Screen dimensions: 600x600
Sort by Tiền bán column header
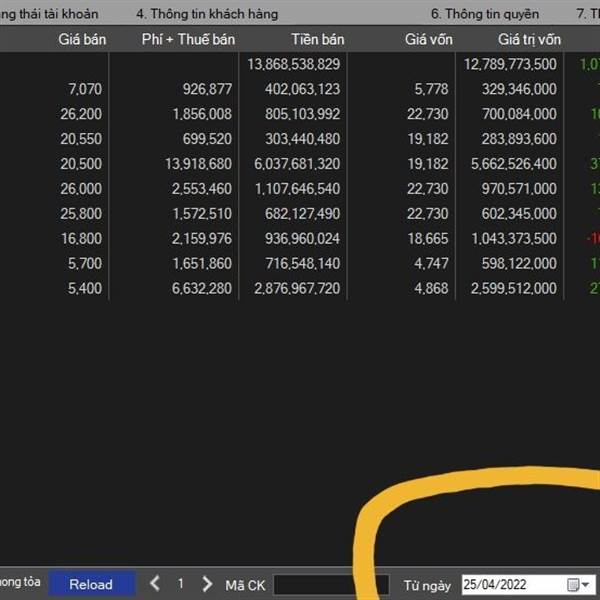point(318,39)
